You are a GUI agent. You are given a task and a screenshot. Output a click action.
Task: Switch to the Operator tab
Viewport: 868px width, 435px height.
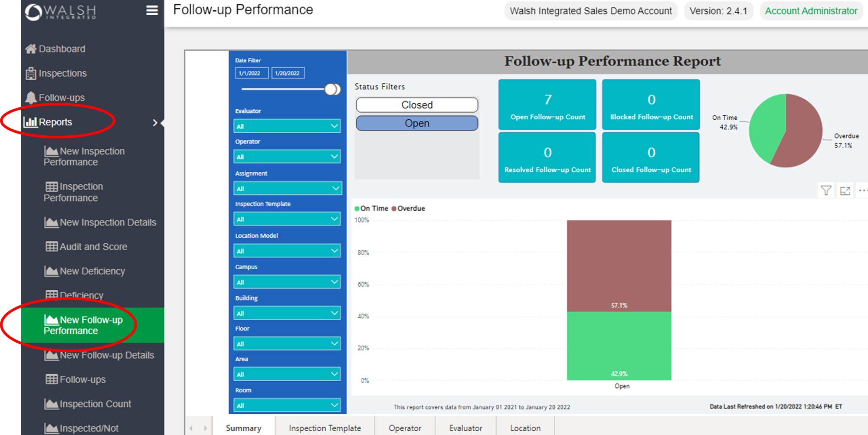(404, 428)
